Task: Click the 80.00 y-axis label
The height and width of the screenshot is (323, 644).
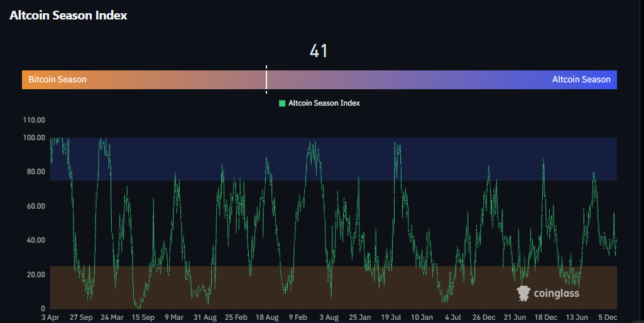Action: [x=36, y=172]
